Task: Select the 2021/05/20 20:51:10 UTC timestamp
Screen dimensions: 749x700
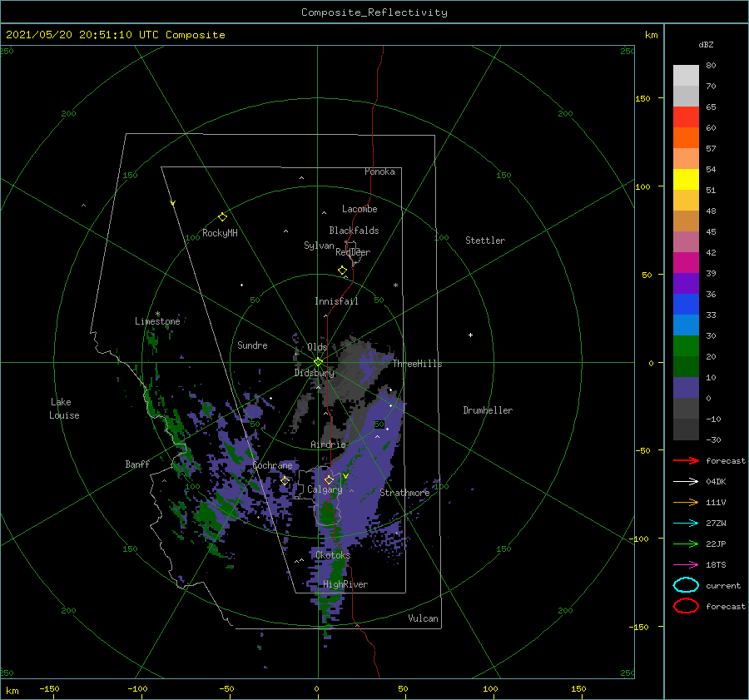Action: pos(82,35)
